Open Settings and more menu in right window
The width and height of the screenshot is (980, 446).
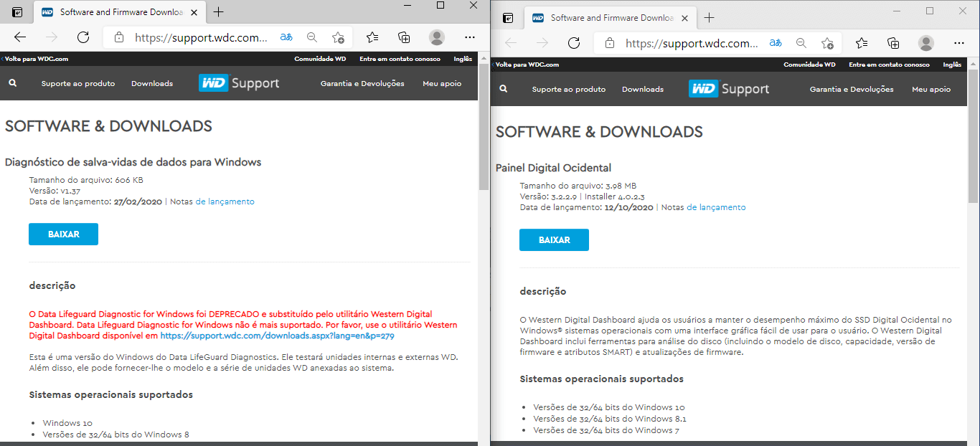(x=959, y=43)
